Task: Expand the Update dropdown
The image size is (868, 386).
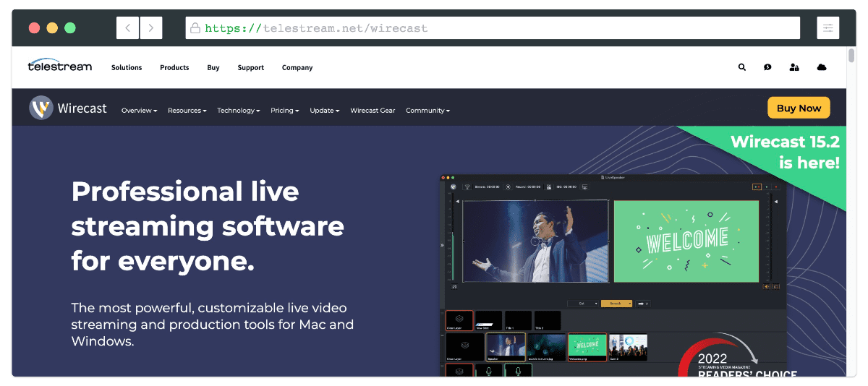Action: (x=325, y=111)
